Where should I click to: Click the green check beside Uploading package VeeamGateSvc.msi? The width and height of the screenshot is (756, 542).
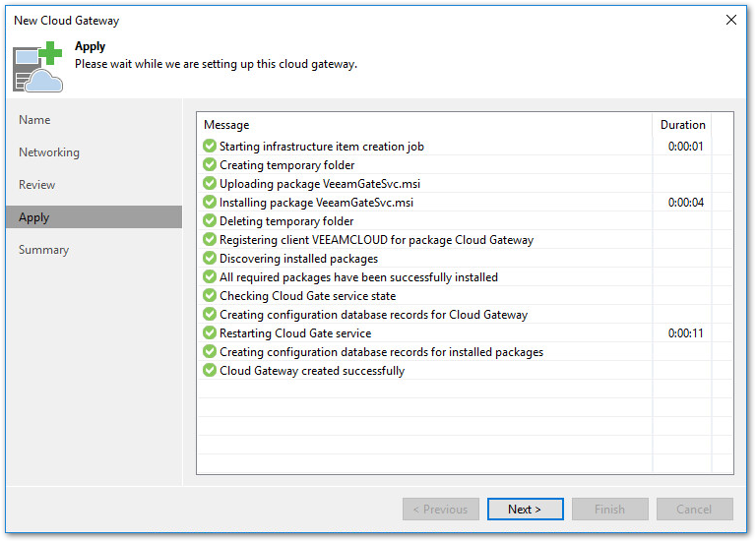(x=210, y=184)
